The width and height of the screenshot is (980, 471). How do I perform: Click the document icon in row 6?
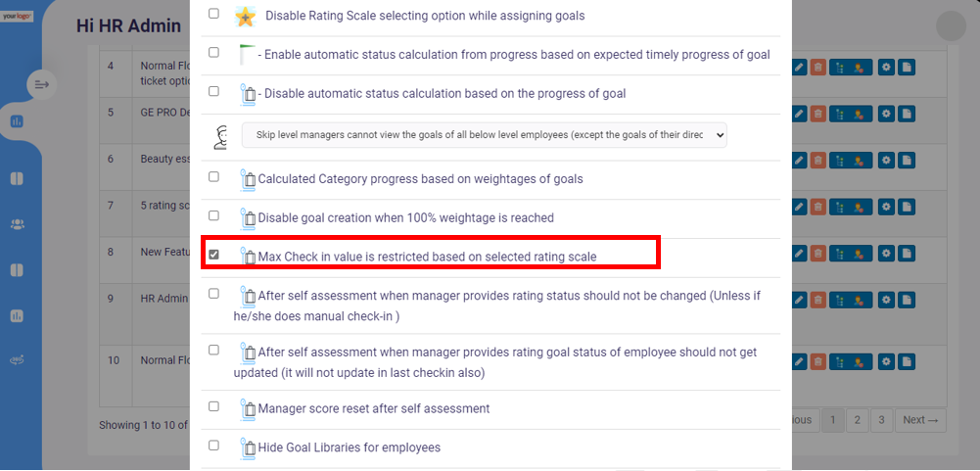point(907,161)
